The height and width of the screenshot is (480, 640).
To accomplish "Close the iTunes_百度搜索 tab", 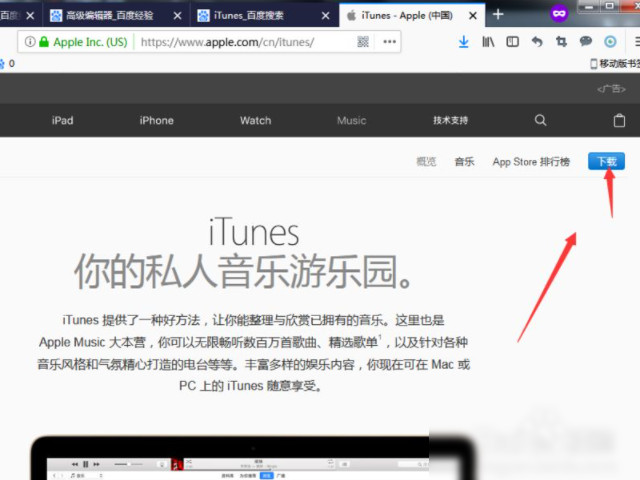I will click(325, 16).
